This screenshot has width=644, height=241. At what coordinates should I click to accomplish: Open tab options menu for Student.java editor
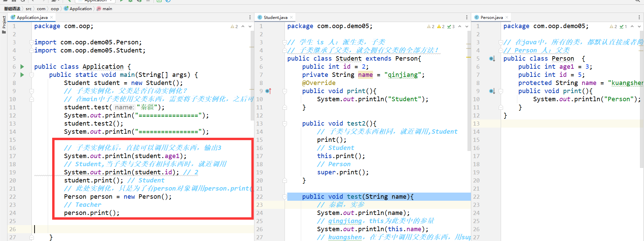point(467,17)
